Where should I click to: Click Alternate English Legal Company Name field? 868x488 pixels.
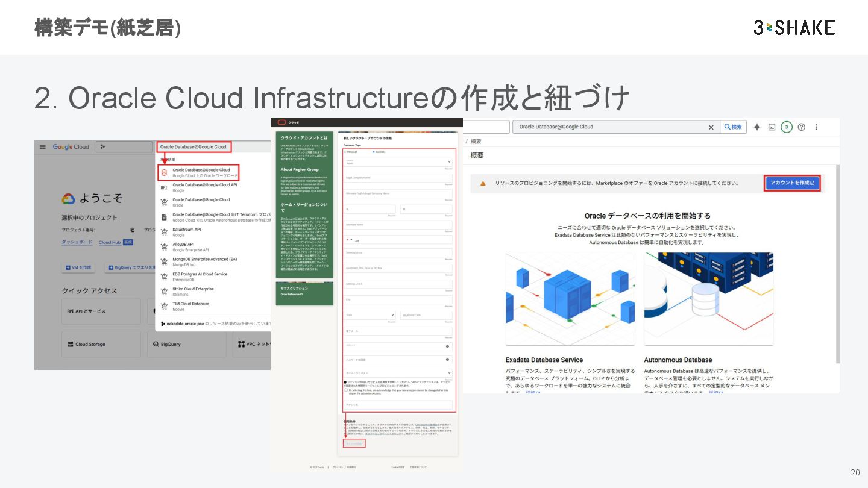pyautogui.click(x=398, y=193)
